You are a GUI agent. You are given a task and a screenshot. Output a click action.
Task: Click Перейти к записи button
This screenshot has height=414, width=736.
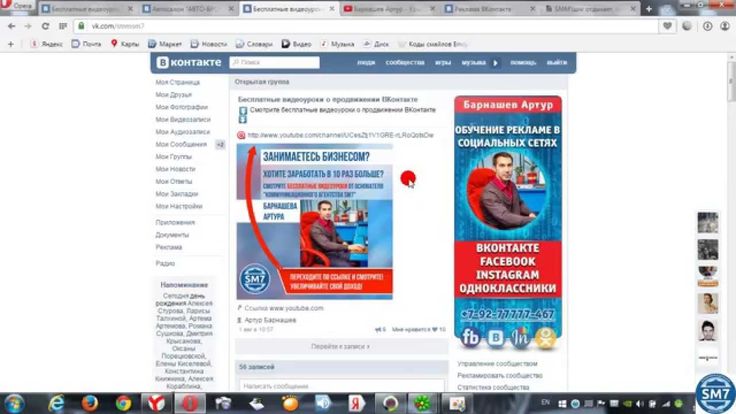[340, 347]
